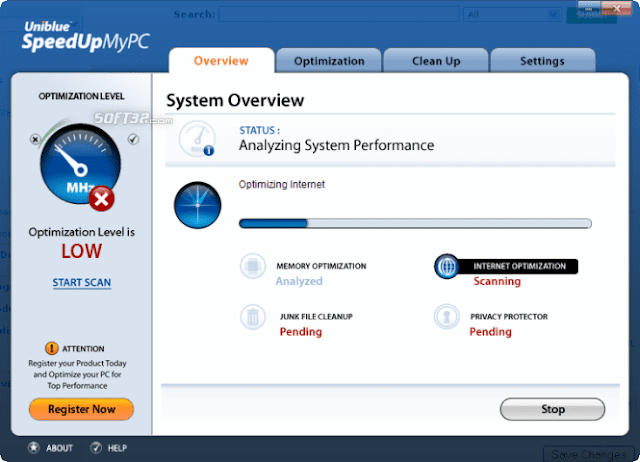Click the red 'Scanning' status text

coord(497,281)
